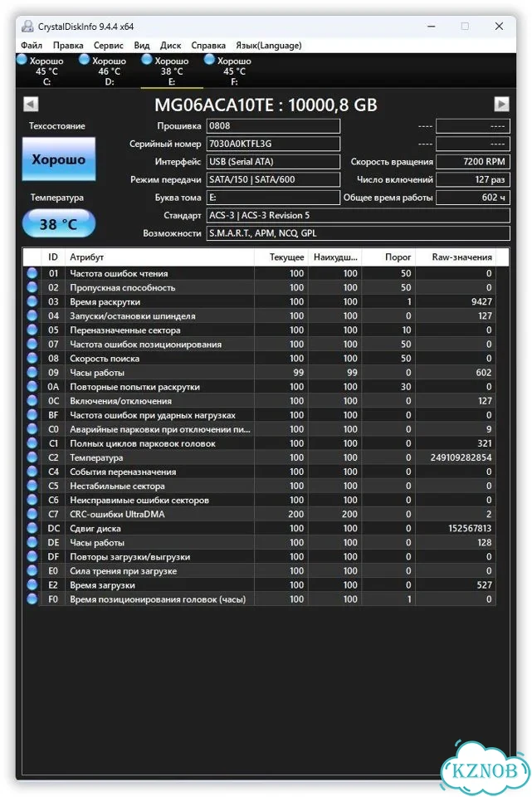Open the Правка menu
This screenshot has height=797, width=532.
[x=68, y=45]
